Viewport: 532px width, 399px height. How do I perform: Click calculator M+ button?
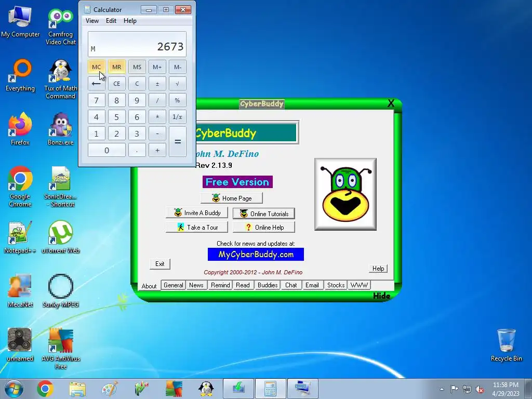tap(157, 67)
